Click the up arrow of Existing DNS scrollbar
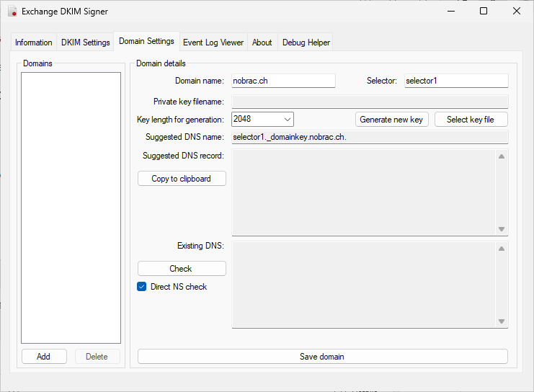Viewport: 534px width, 392px height. 502,249
